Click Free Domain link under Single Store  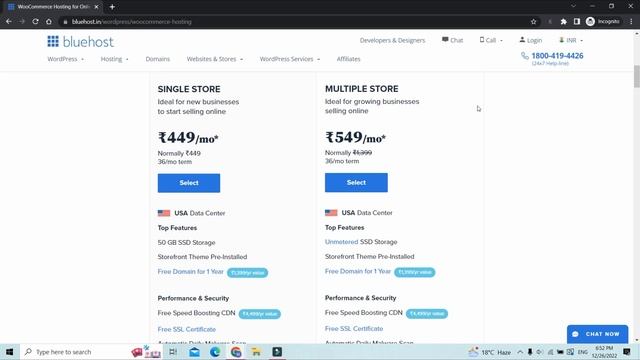[191, 271]
